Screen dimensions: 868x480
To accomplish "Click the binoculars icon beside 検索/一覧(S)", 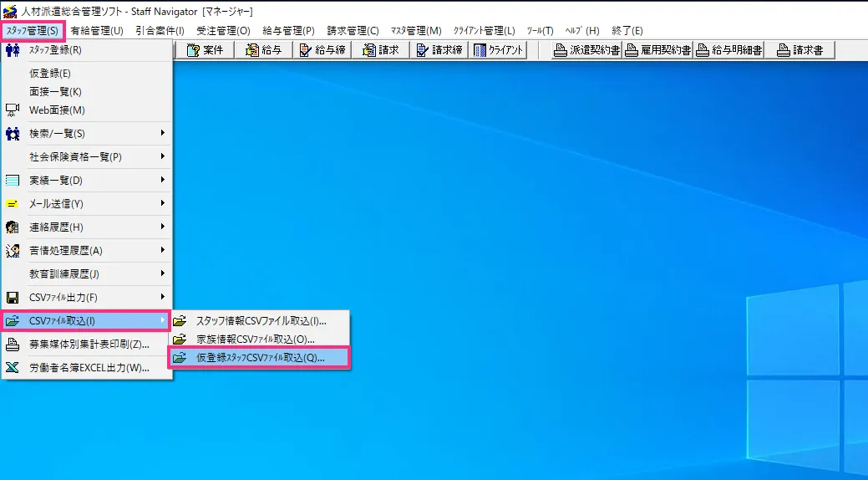I will (x=13, y=133).
